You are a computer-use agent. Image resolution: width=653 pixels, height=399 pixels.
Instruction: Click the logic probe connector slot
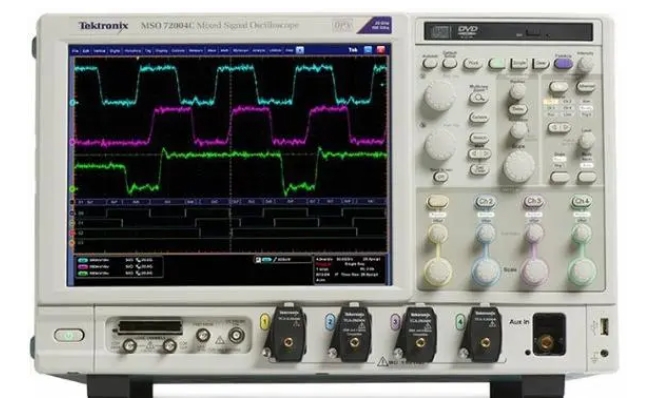pos(150,327)
